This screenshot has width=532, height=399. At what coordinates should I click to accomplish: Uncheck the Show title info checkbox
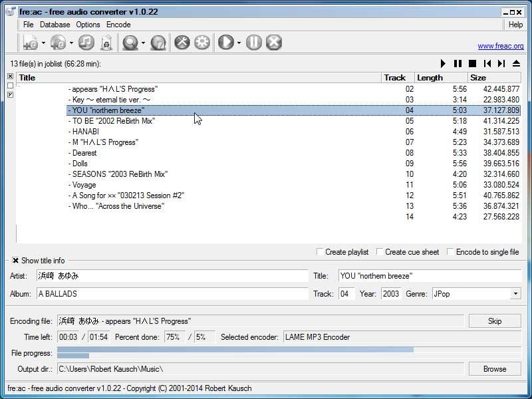[x=15, y=261]
